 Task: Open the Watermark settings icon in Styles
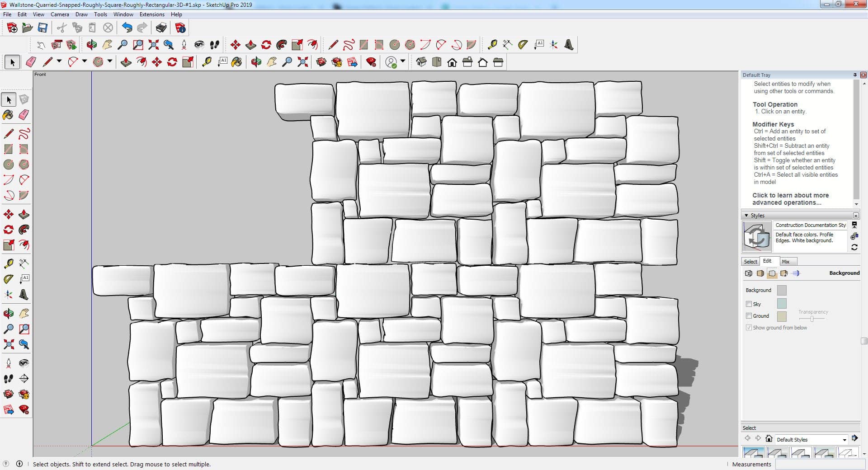point(784,273)
